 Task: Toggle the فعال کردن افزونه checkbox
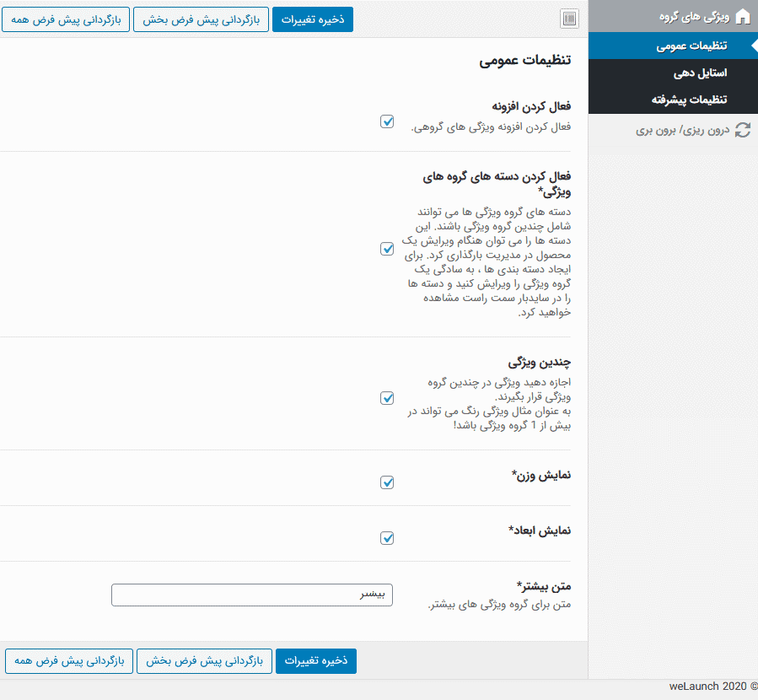coord(387,121)
